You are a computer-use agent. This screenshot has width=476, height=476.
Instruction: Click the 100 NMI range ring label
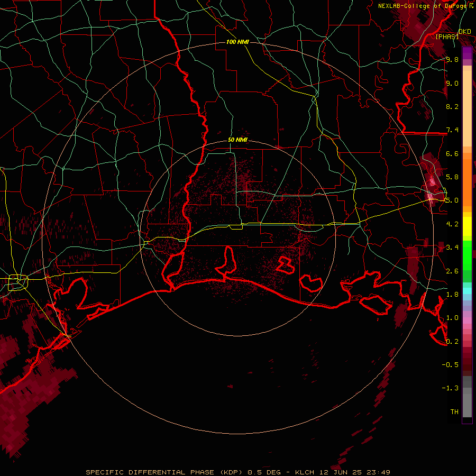tap(237, 42)
